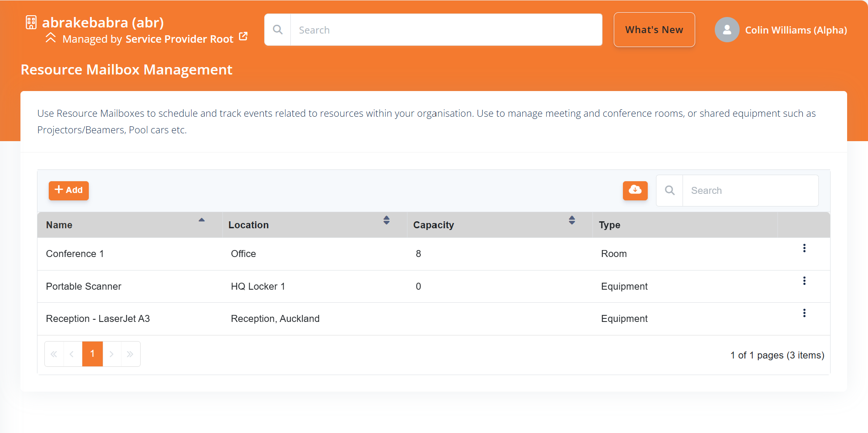Click the Add button to create a resource
The height and width of the screenshot is (433, 868).
click(x=68, y=190)
